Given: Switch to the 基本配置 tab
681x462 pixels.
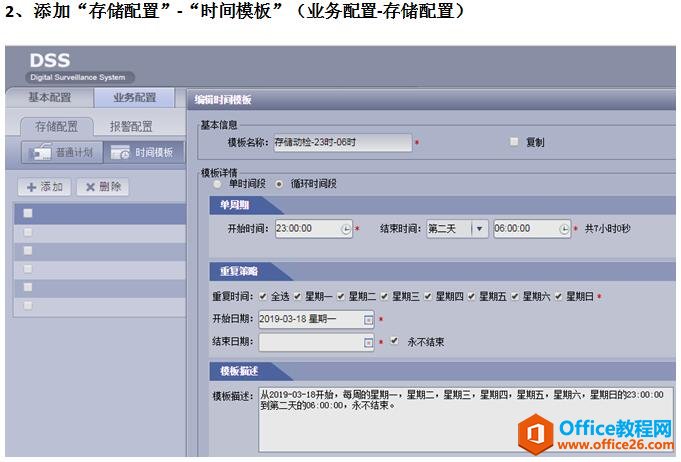Looking at the screenshot, I should click(49, 98).
